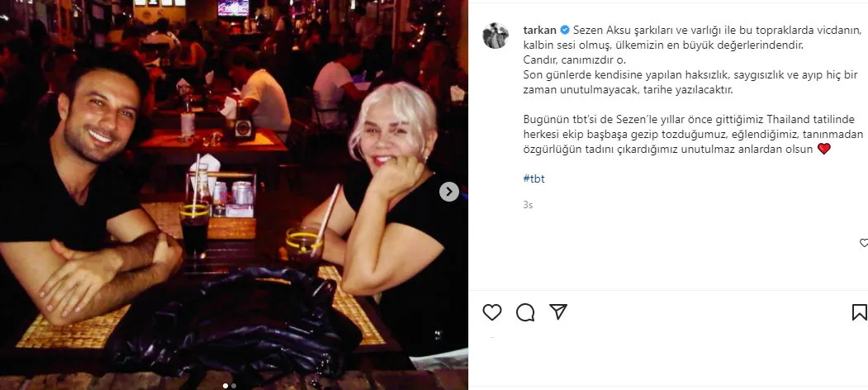Open the #tbt hashtag link
This screenshot has height=390, width=868.
pos(534,179)
